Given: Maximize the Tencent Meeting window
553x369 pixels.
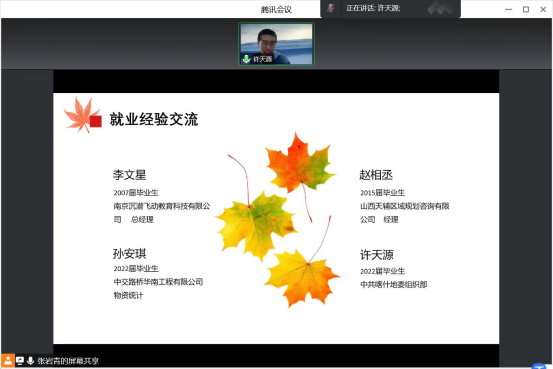Looking at the screenshot, I should (526, 9).
